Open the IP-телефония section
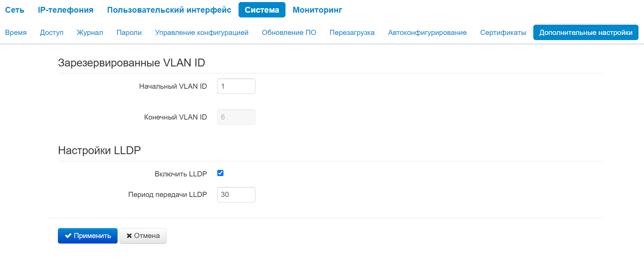This screenshot has width=644, height=261. coord(65,10)
